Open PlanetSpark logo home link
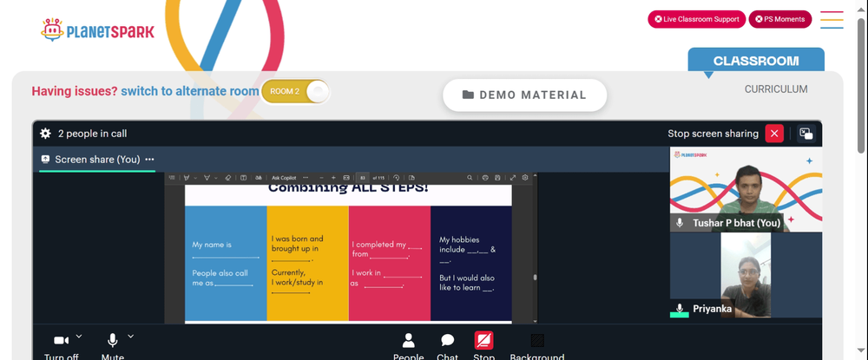Image resolution: width=868 pixels, height=360 pixels. (97, 30)
